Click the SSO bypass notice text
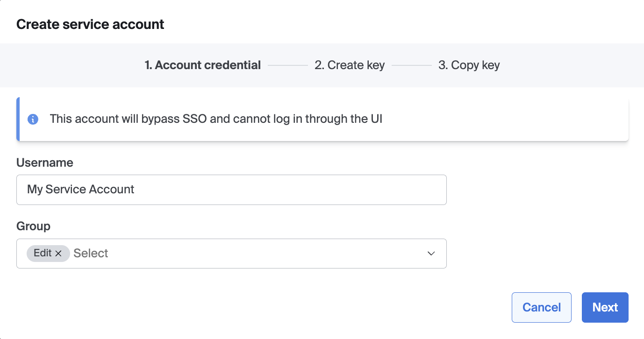The width and height of the screenshot is (644, 339). pos(216,119)
